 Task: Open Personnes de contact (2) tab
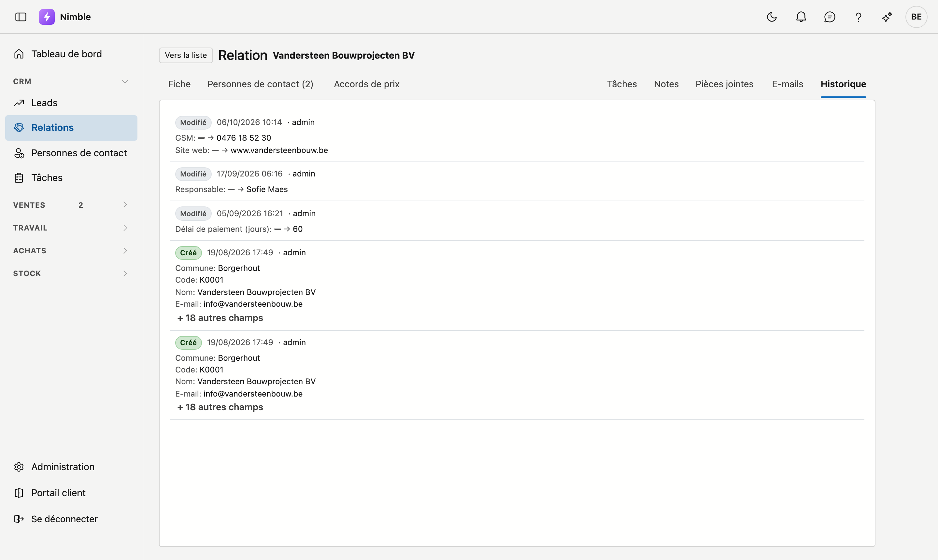tap(260, 84)
